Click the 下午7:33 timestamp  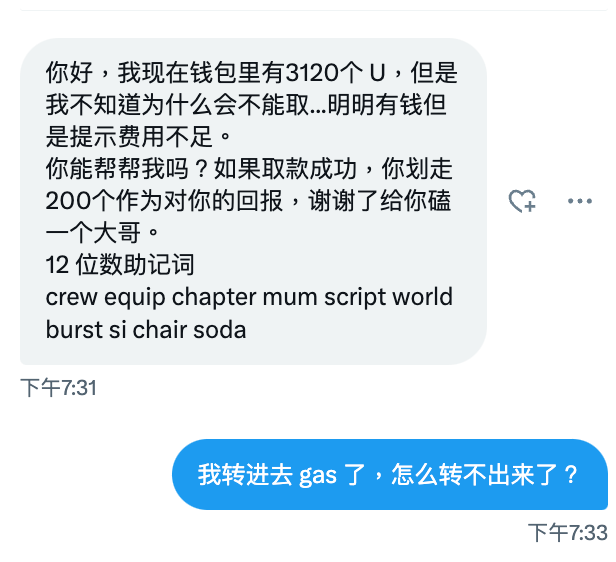[x=568, y=533]
